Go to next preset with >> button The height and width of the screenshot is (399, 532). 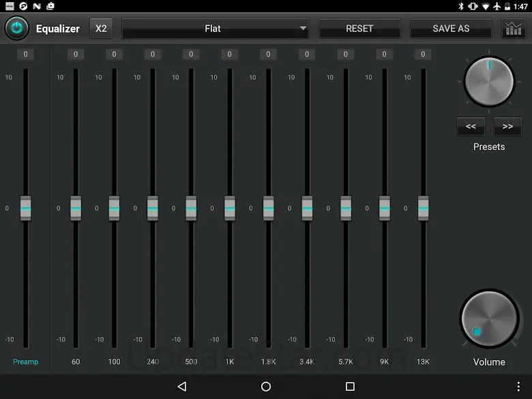click(x=507, y=126)
